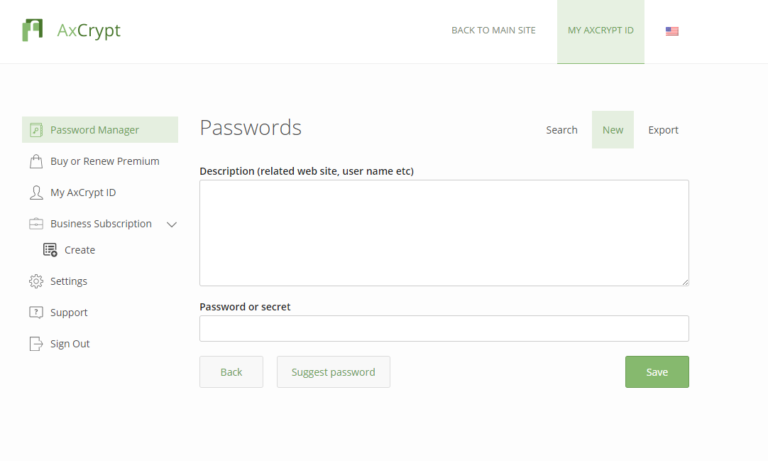The image size is (768, 461).
Task: Click the Settings gear icon
Action: tap(36, 281)
